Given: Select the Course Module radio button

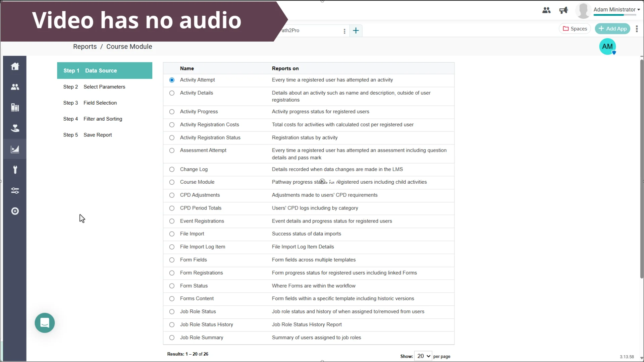Looking at the screenshot, I should [172, 182].
